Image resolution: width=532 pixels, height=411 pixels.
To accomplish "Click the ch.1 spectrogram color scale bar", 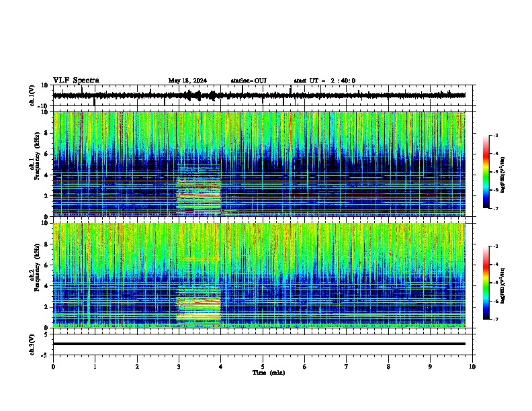I will pos(486,172).
